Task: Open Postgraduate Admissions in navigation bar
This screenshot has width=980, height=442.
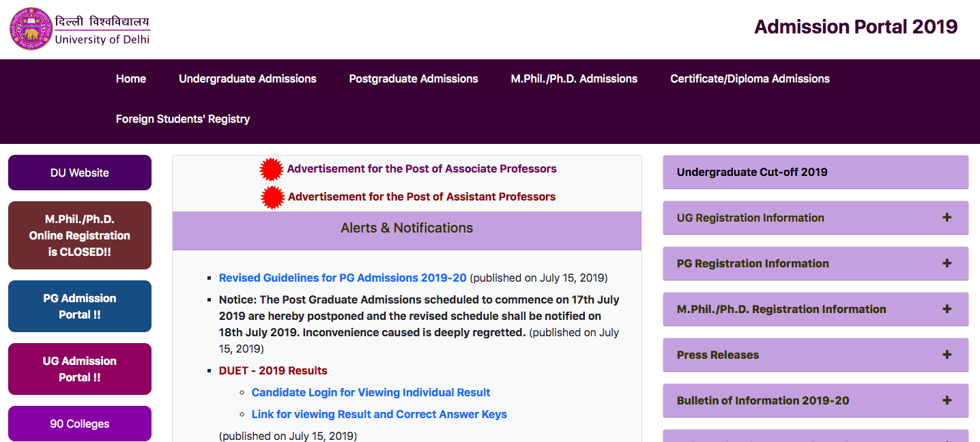Action: click(x=414, y=79)
